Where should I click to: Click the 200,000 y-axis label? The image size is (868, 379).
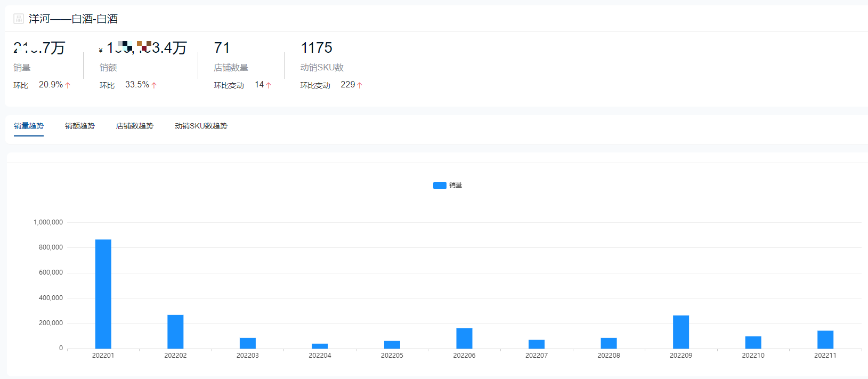51,323
